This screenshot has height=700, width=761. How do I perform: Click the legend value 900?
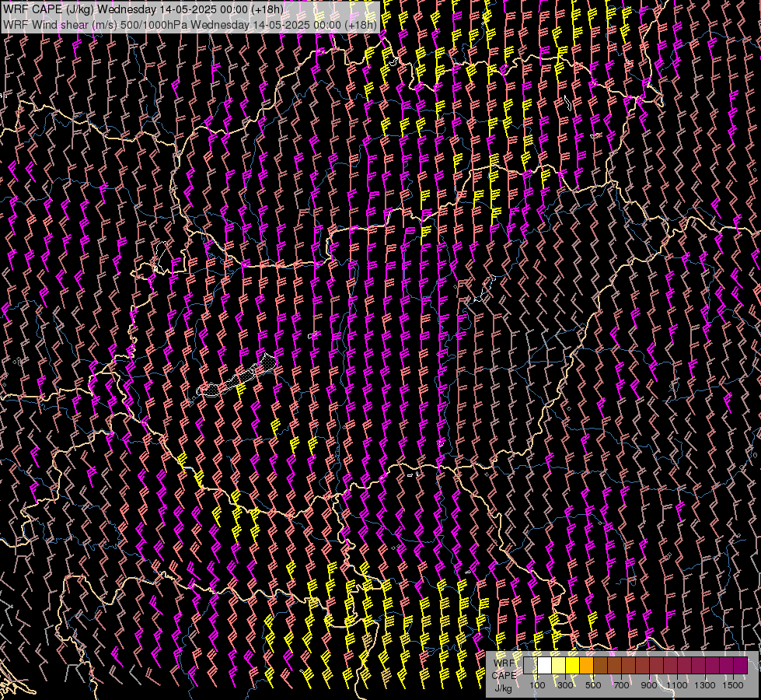[649, 685]
